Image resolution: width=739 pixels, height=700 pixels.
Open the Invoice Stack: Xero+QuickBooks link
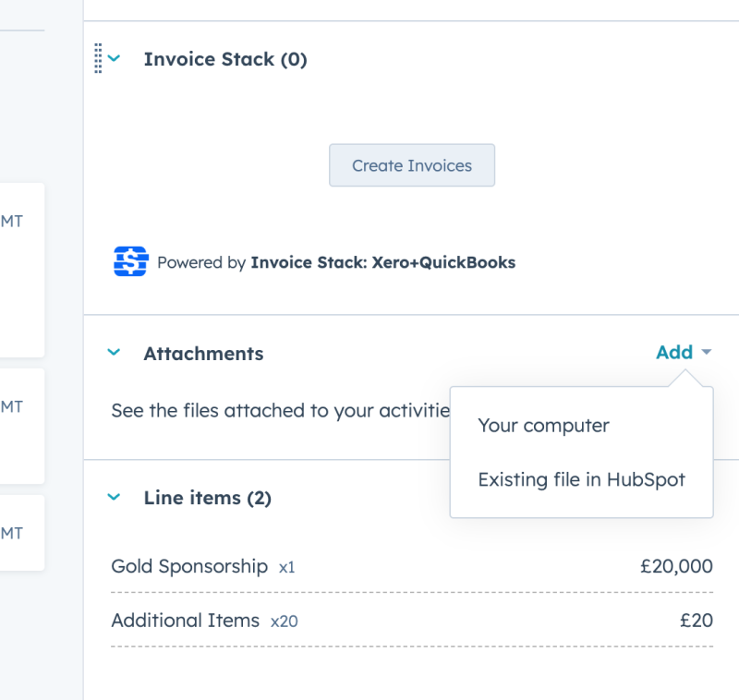click(x=382, y=262)
